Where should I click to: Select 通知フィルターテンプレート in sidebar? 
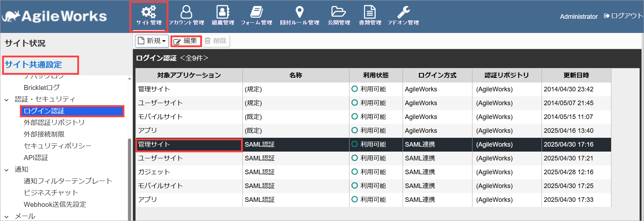click(68, 181)
